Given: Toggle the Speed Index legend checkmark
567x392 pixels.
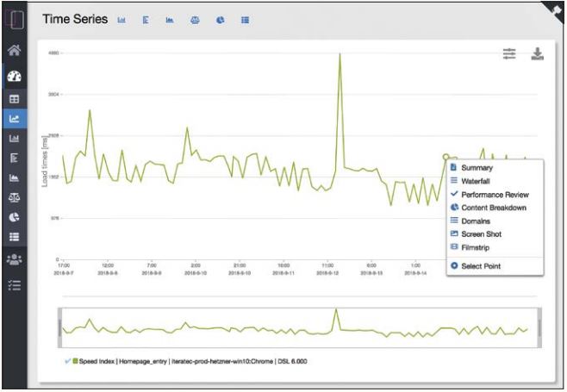Looking at the screenshot, I should [68, 361].
